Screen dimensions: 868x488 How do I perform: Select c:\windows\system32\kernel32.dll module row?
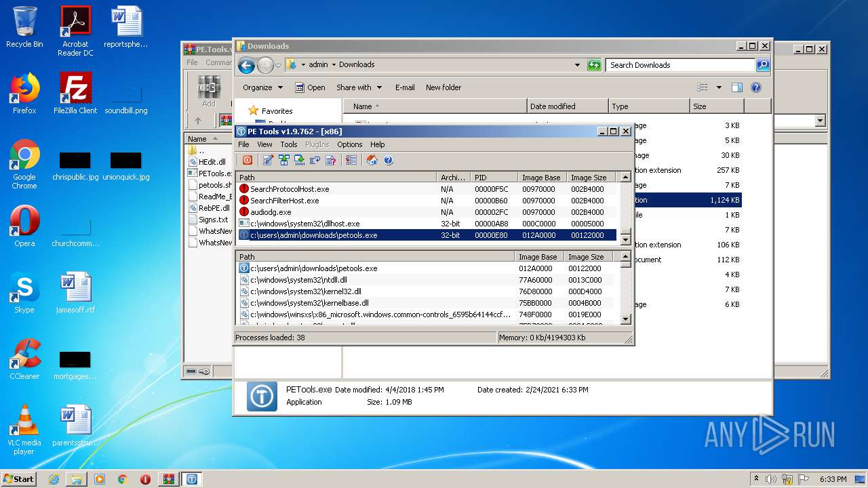(x=427, y=291)
